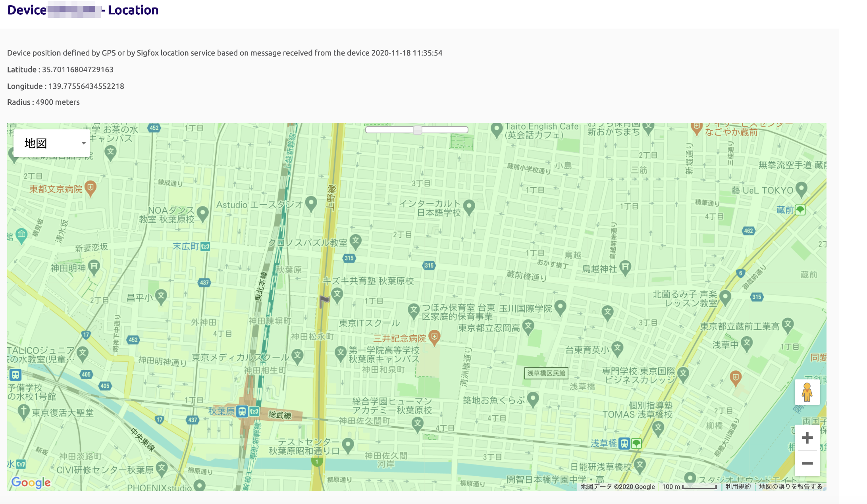Select the green transit icon next to 蔵前
867x504 pixels.
click(x=801, y=210)
